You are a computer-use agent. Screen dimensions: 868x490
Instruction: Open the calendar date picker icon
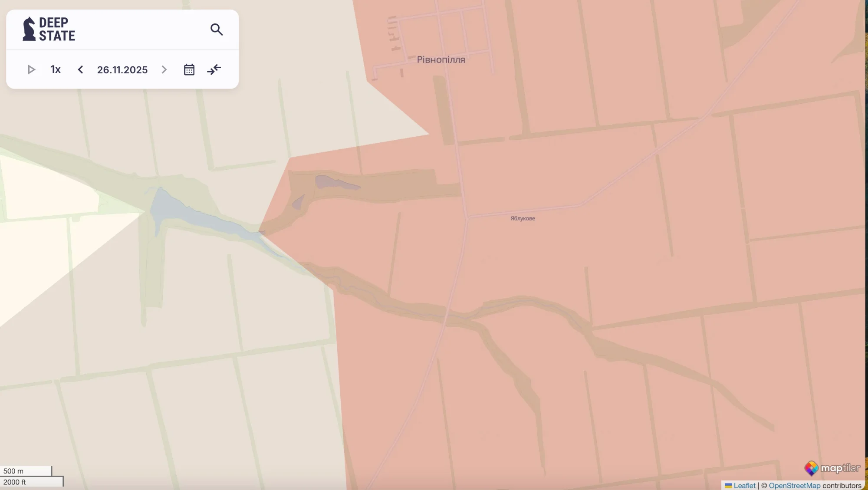click(189, 69)
